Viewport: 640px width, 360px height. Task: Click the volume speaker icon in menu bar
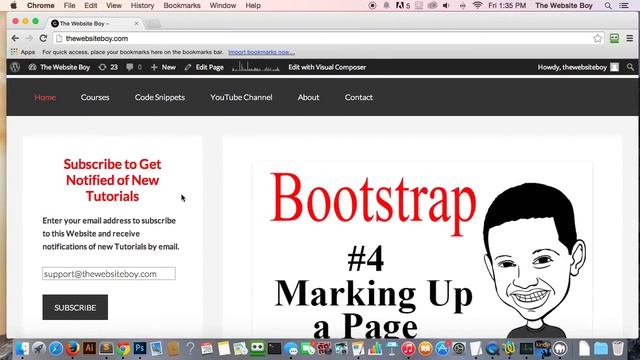[x=447, y=5]
